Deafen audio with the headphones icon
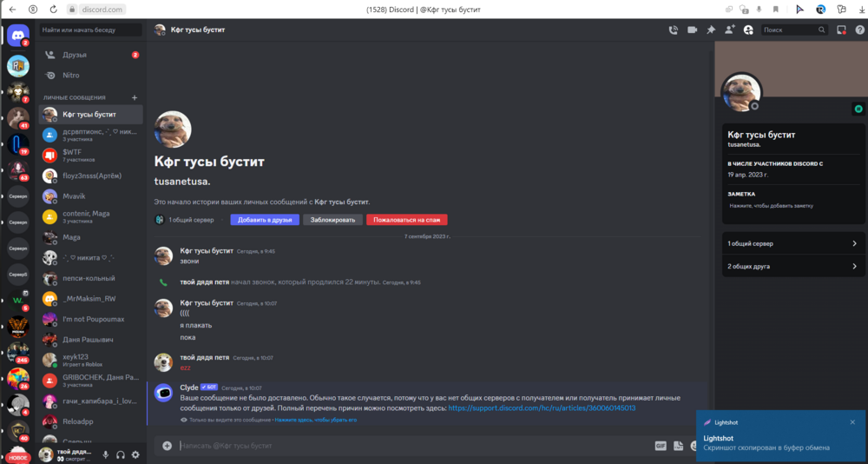 coord(121,454)
